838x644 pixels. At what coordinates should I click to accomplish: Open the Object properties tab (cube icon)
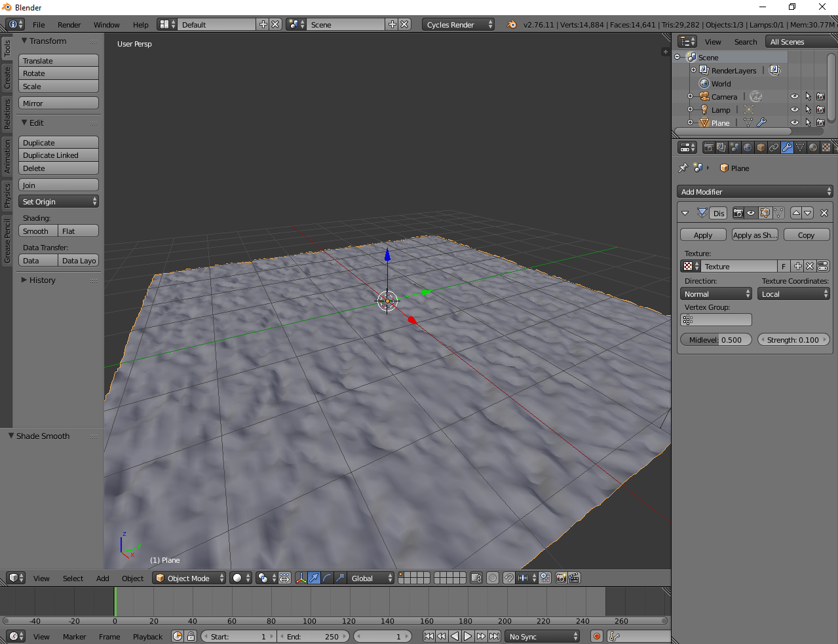click(760, 147)
